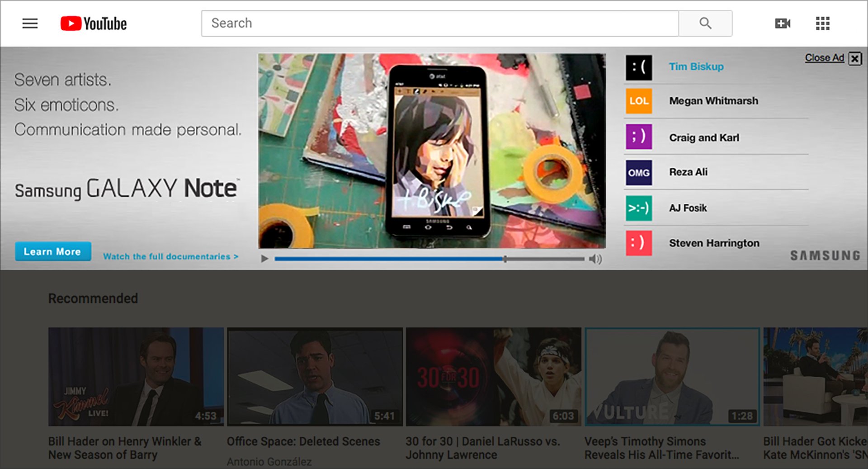
Task: Click the ad video progress bar
Action: [429, 259]
